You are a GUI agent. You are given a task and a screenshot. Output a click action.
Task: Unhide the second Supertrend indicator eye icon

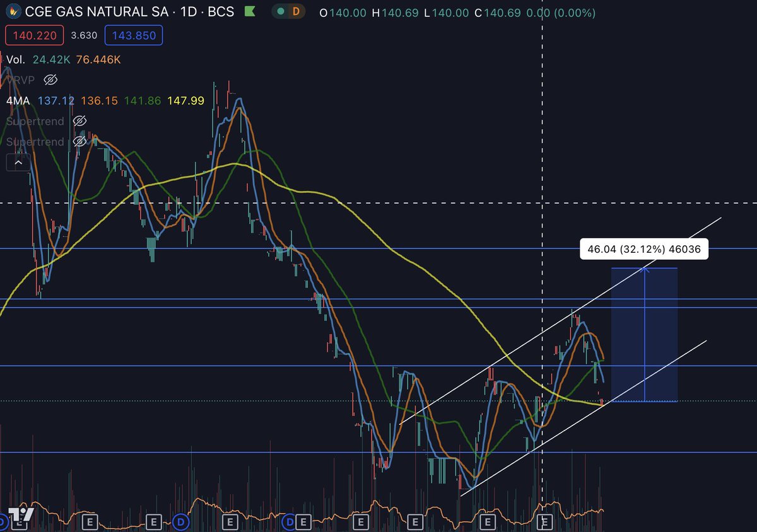[x=79, y=141]
